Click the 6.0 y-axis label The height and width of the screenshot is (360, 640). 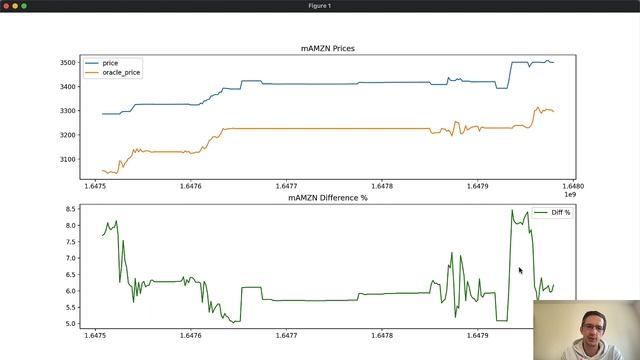71,291
